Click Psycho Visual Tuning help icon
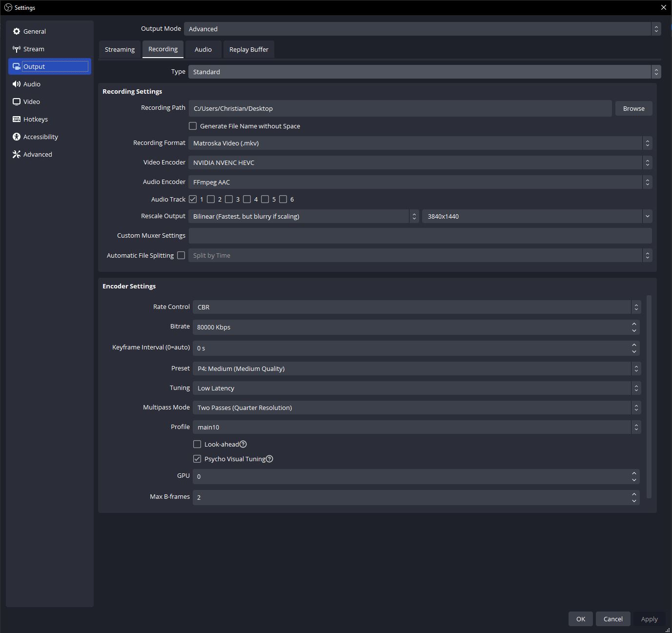Image resolution: width=672 pixels, height=633 pixels. 269,459
